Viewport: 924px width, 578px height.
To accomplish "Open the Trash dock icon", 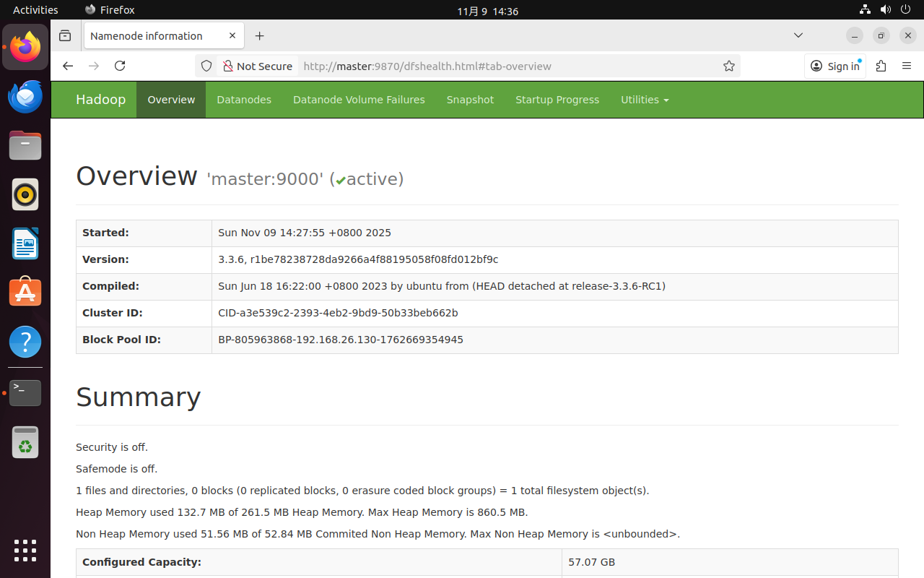I will (x=25, y=441).
